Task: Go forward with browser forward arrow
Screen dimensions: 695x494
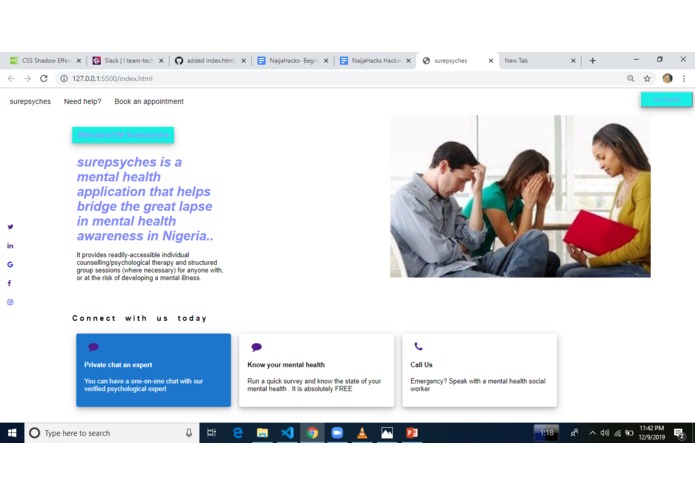Action: [x=27, y=78]
